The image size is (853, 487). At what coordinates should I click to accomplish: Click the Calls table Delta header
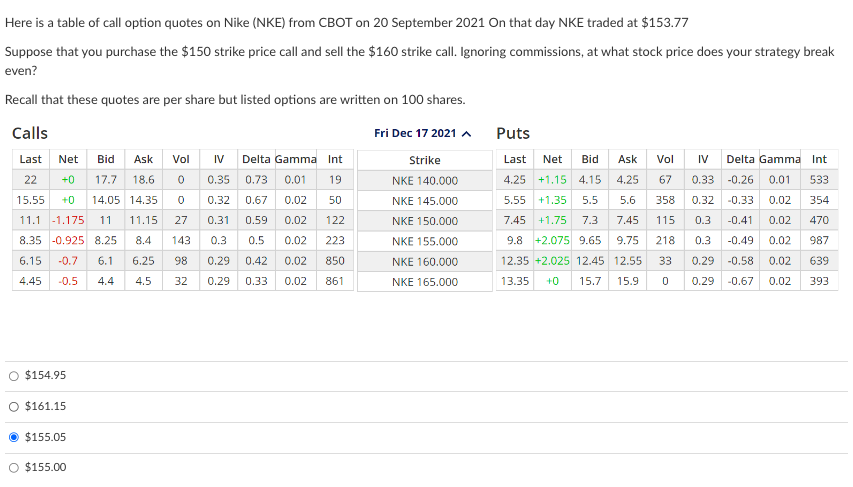pyautogui.click(x=256, y=159)
